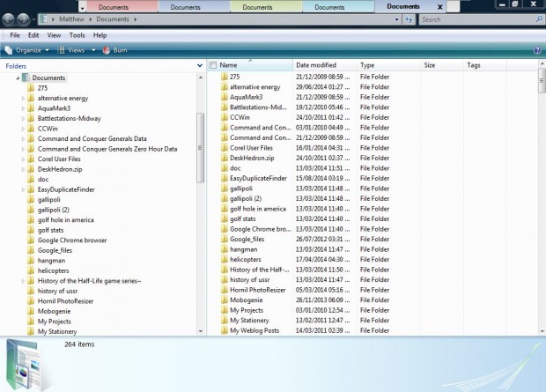Sort by Tags column header
Viewport: 546px width, 392px height.
[x=485, y=65]
